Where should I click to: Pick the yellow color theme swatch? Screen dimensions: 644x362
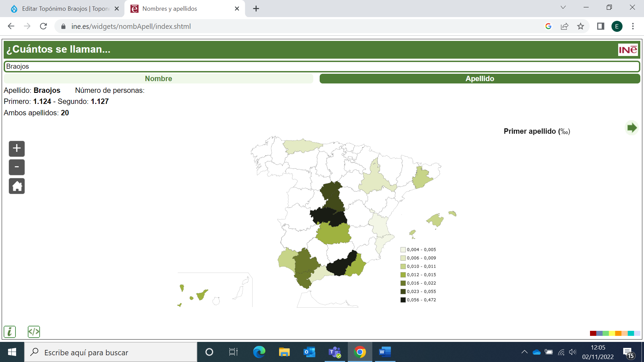pos(612,333)
